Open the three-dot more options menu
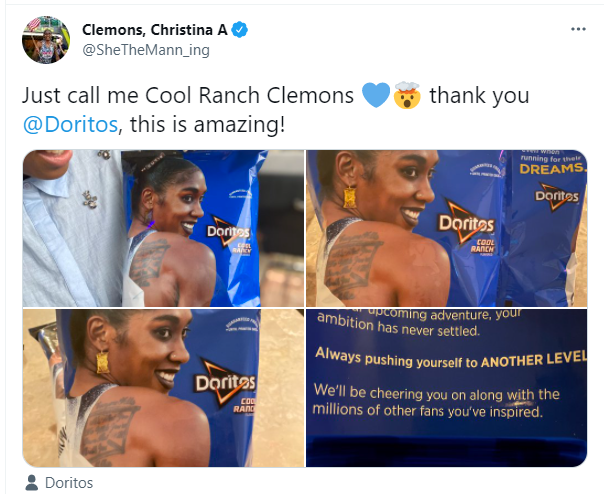Image resolution: width=604 pixels, height=494 pixels. [x=578, y=29]
